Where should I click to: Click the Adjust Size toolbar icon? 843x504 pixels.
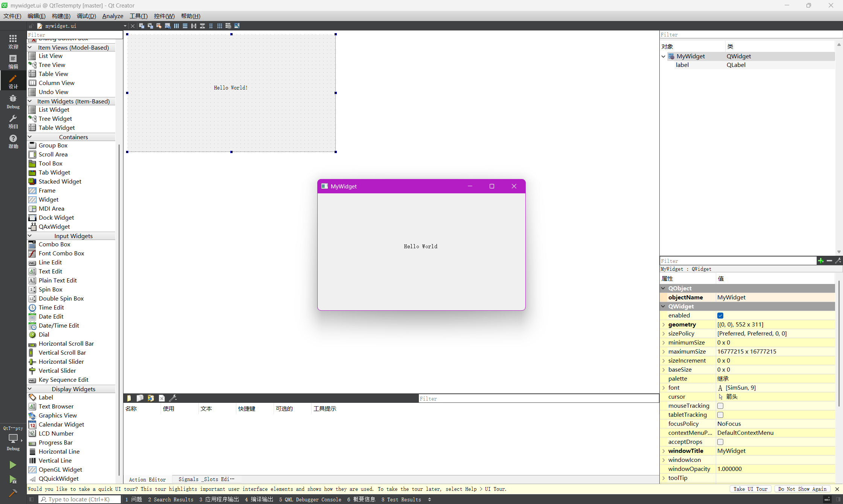[237, 26]
